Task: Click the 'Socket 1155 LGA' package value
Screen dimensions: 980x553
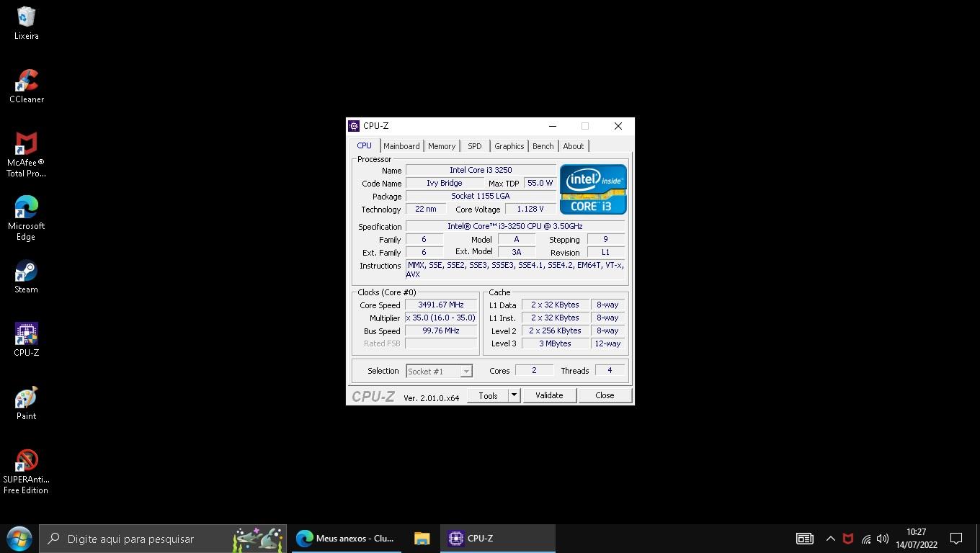Action: (481, 196)
